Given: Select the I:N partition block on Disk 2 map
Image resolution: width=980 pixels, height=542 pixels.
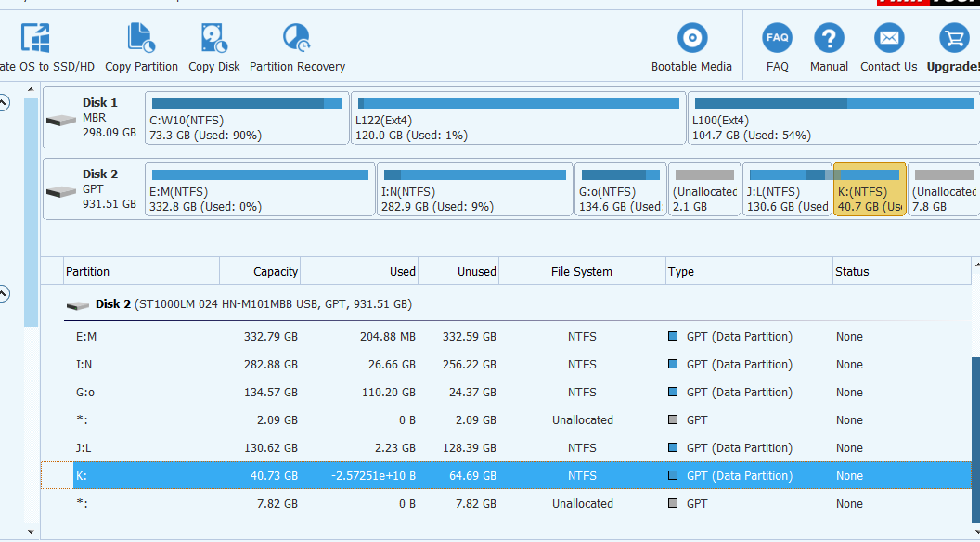Looking at the screenshot, I should 474,189.
